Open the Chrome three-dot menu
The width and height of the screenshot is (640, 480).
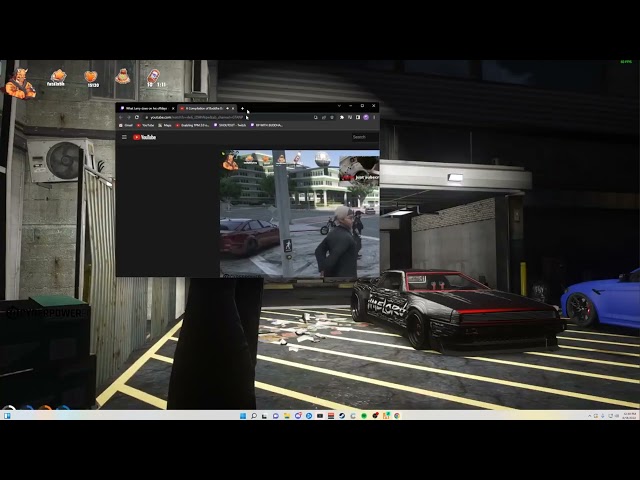point(374,118)
